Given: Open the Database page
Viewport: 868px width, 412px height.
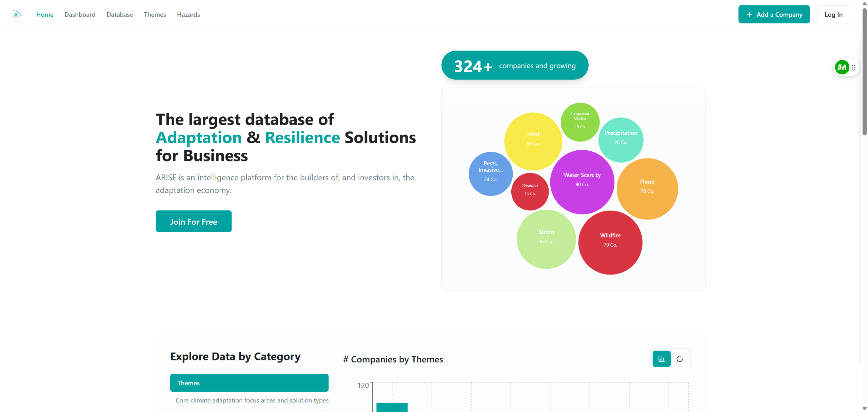Looking at the screenshot, I should [120, 15].
